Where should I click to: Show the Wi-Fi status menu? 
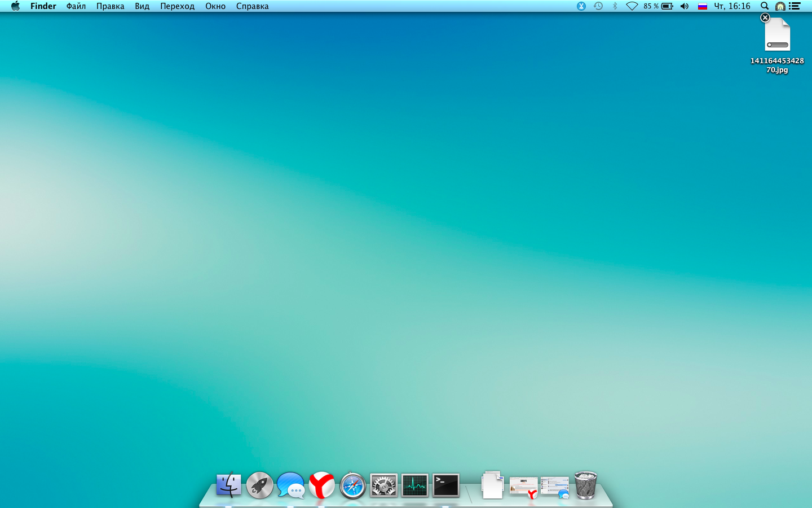(632, 6)
